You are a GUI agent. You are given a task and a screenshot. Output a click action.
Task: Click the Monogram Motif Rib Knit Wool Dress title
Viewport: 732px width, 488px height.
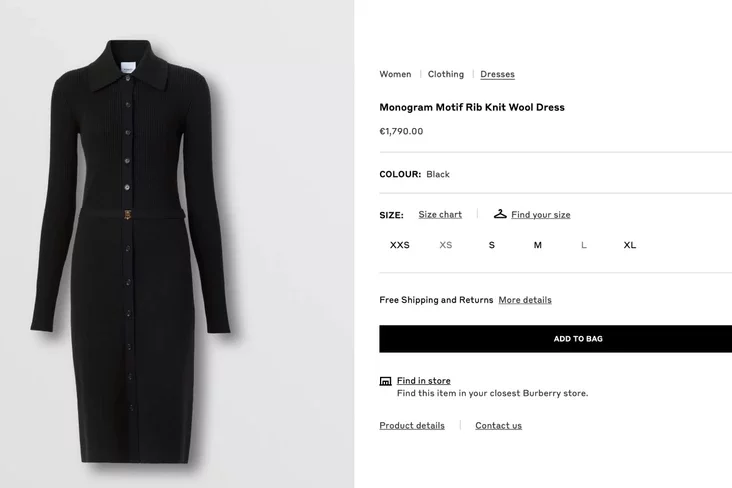(x=472, y=107)
